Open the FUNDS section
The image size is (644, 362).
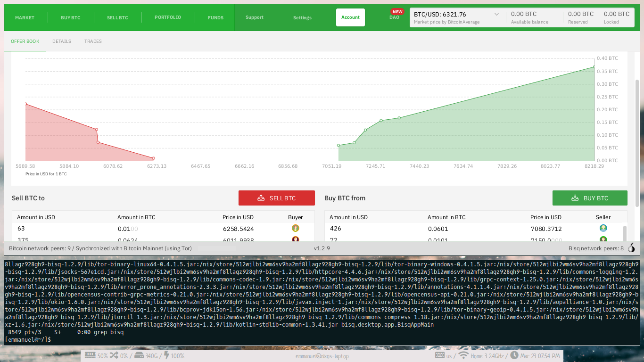pyautogui.click(x=215, y=17)
